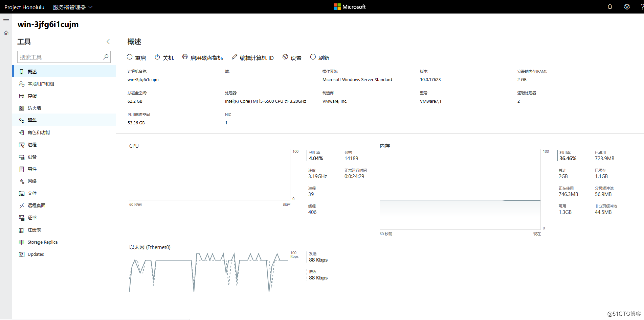Click the OS value Microsoft Windows Server Standard
This screenshot has height=320, width=644.
tap(357, 80)
